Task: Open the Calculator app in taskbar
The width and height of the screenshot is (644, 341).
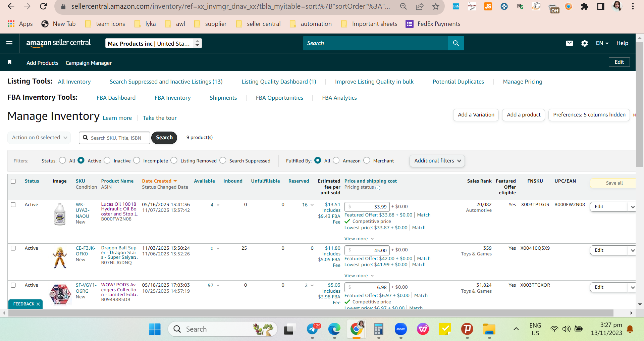Action: [x=379, y=329]
